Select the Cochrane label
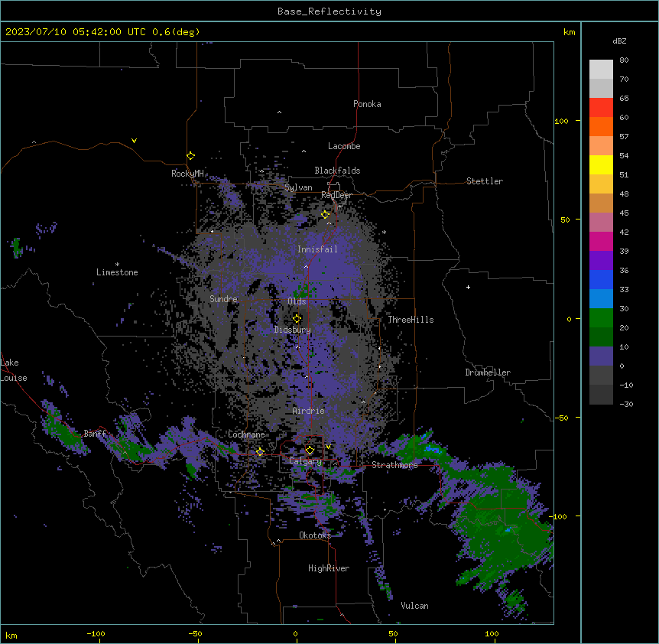Image resolution: width=659 pixels, height=644 pixels. coord(246,434)
